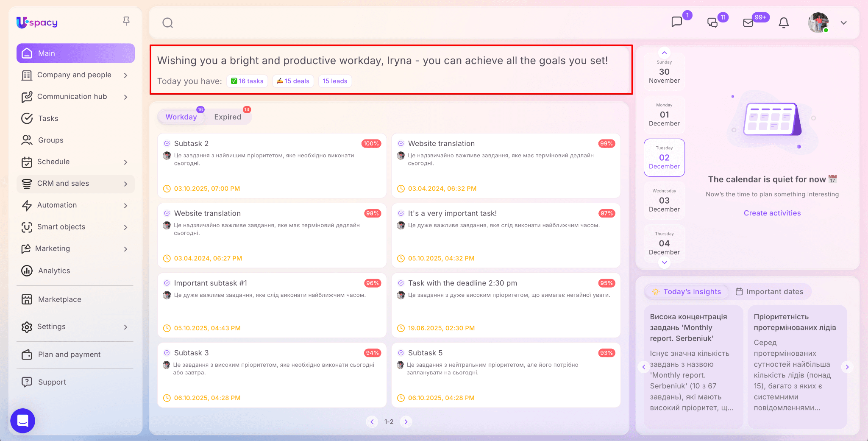Viewport: 868px width, 441px height.
Task: Switch to the Important dates tab
Action: pyautogui.click(x=769, y=292)
